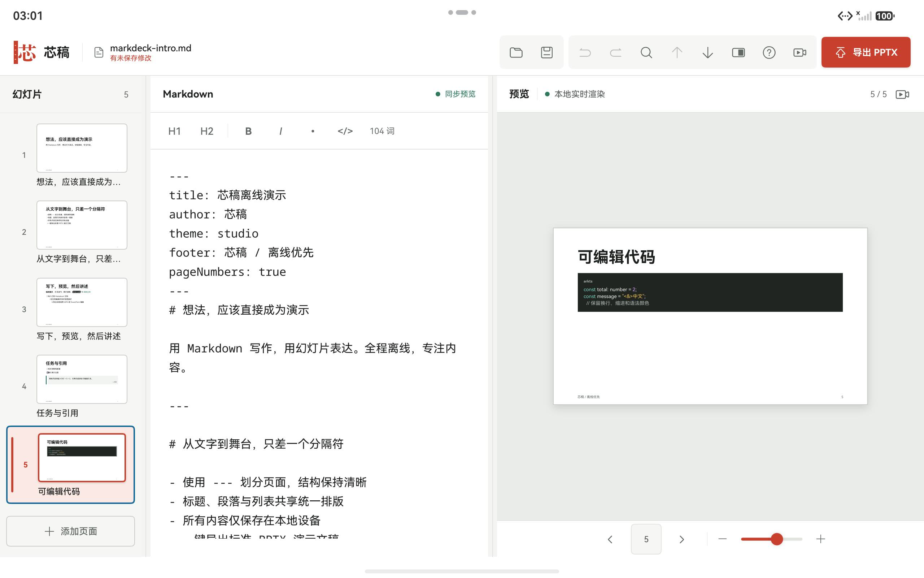Click the 5 / 5 slide counter
Viewport: 924px width, 578px height.
click(878, 94)
